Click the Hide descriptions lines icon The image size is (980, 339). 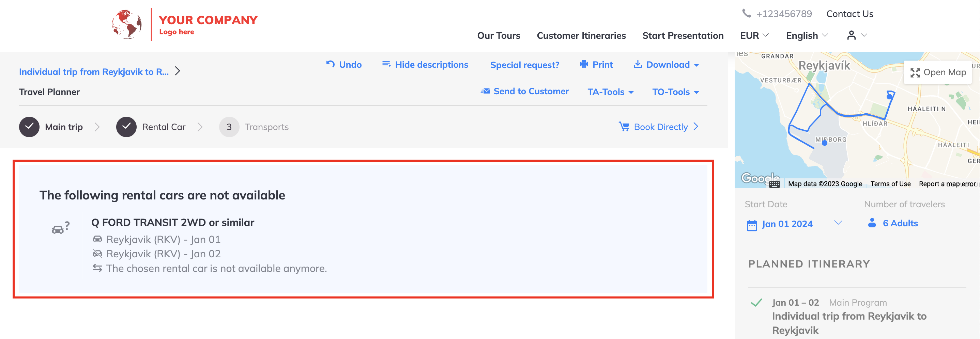tap(386, 64)
